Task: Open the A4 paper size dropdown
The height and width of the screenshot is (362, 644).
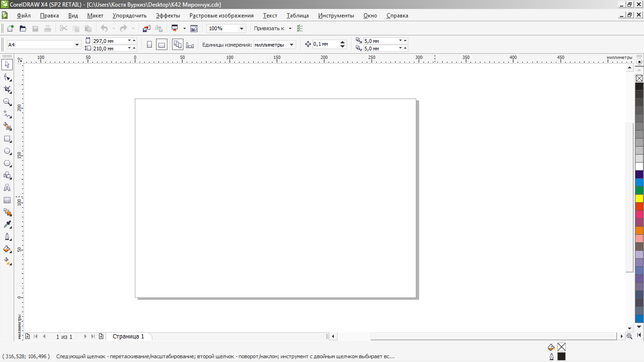Action: click(77, 44)
